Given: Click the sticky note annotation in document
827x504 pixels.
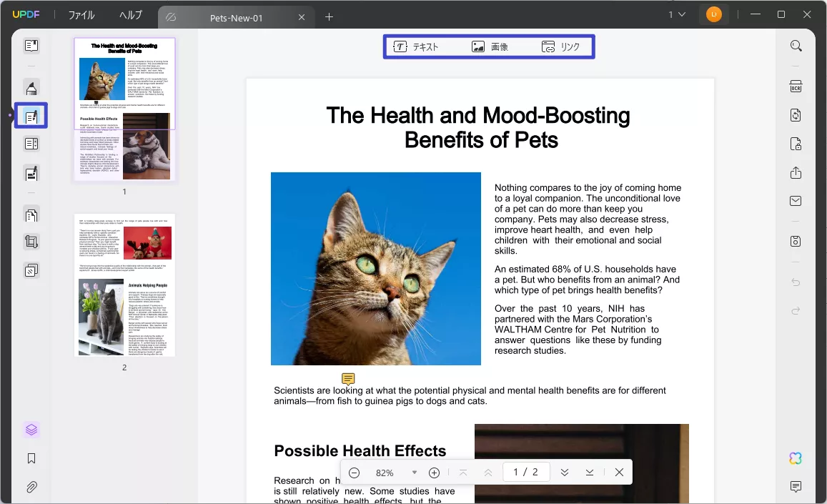Looking at the screenshot, I should point(348,379).
